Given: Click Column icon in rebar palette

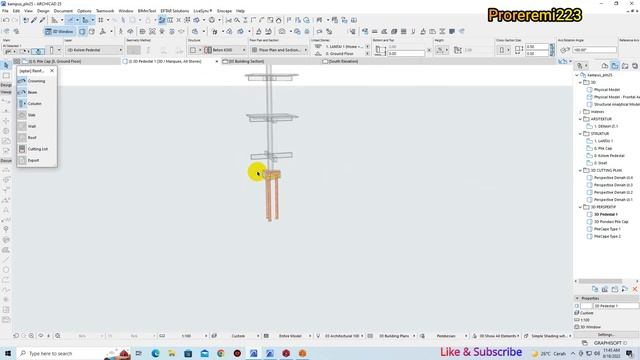Looking at the screenshot, I should 22,104.
